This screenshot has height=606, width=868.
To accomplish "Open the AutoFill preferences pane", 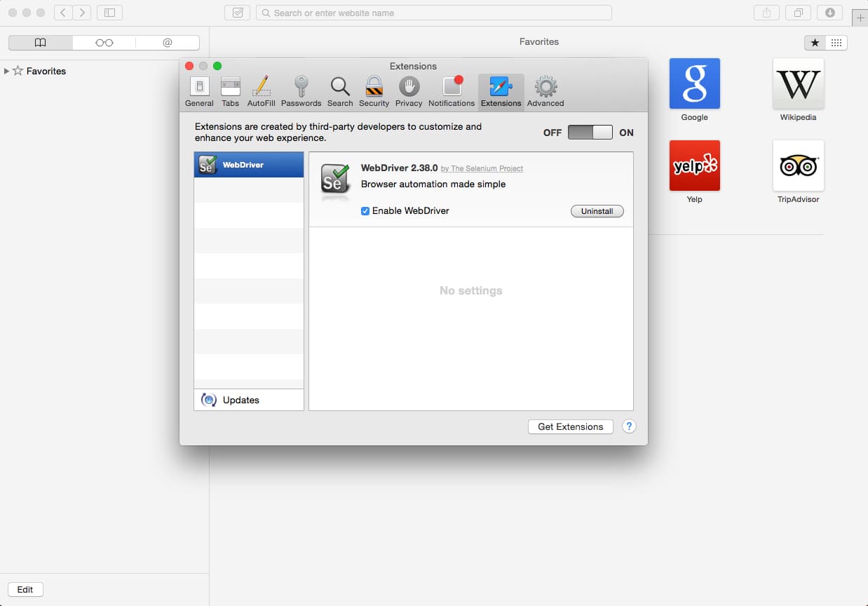I will tap(261, 91).
